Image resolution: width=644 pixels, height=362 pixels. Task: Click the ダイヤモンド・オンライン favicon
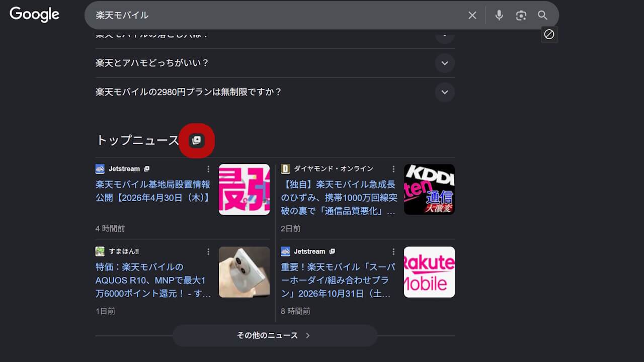[285, 169]
